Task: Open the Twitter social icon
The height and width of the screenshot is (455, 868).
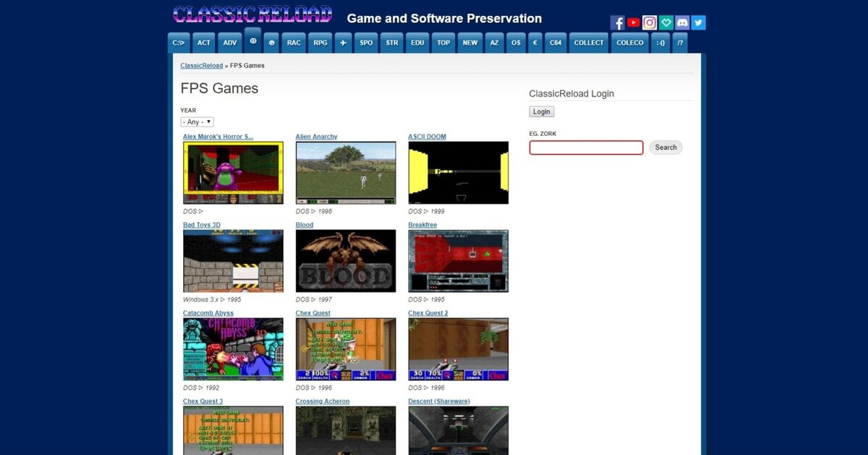Action: pyautogui.click(x=698, y=22)
